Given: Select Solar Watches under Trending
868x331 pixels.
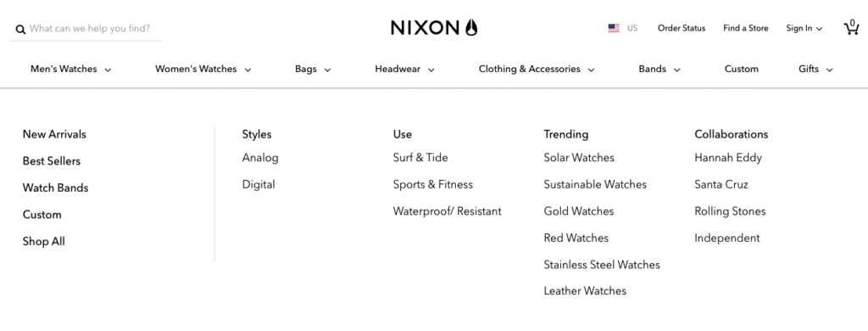Looking at the screenshot, I should tap(579, 158).
